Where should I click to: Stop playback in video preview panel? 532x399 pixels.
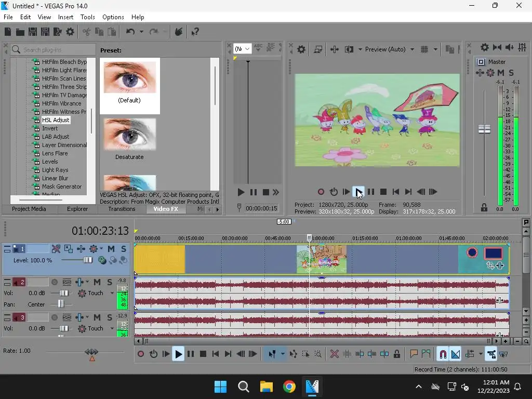tap(383, 192)
